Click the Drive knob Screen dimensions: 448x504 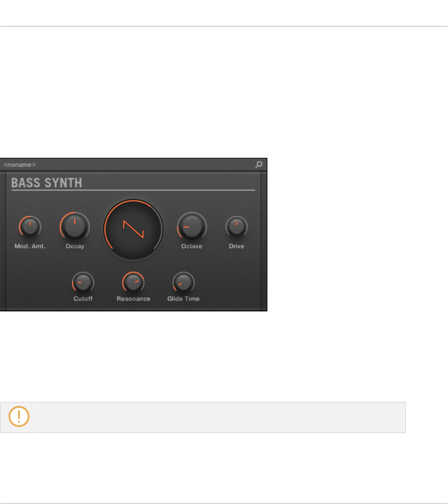236,226
